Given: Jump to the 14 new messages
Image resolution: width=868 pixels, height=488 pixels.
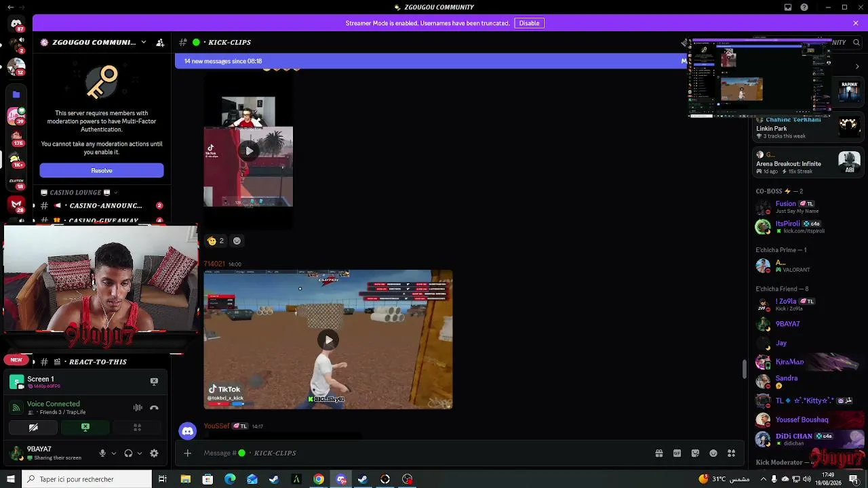Looking at the screenshot, I should (432, 61).
